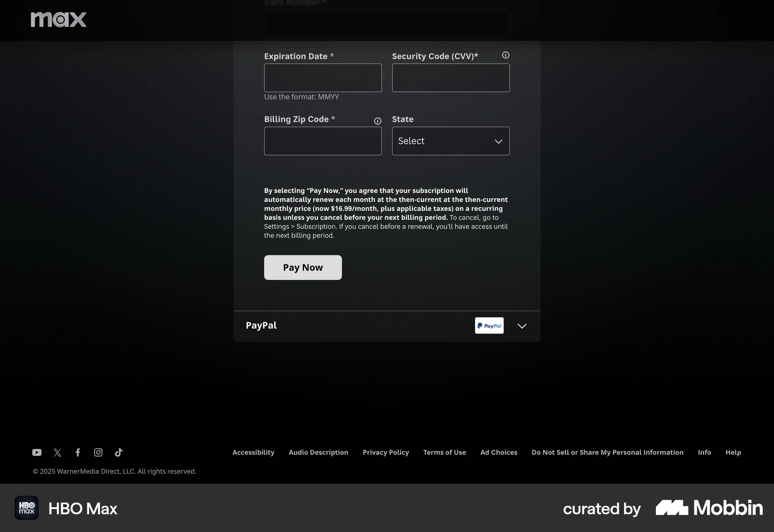Click the Security Code info icon
This screenshot has height=532, width=774.
506,55
